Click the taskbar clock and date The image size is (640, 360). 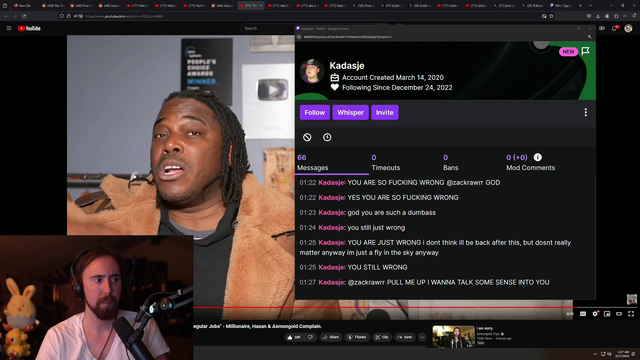pyautogui.click(x=623, y=354)
